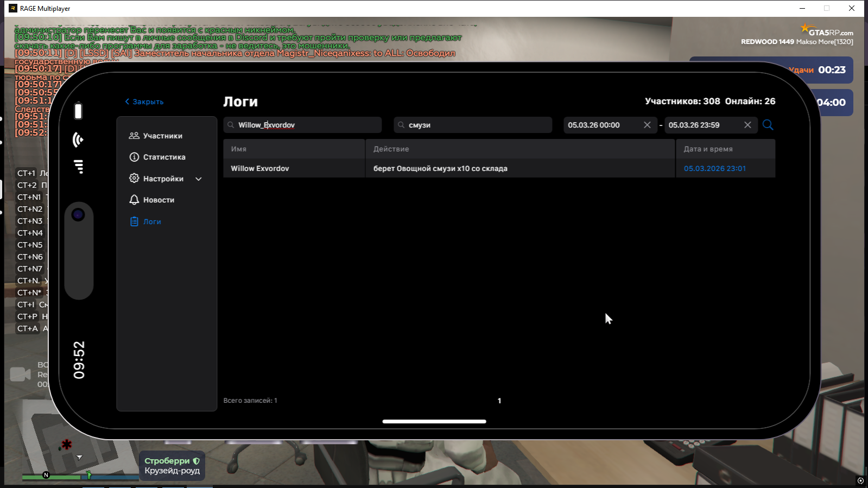Click the phone battery icon
868x488 pixels.
coord(78,111)
